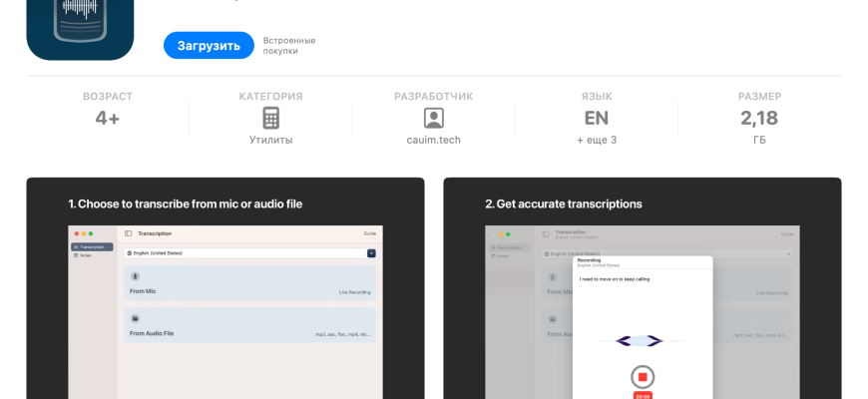
Task: Click the red recording timer badge
Action: [x=643, y=396]
